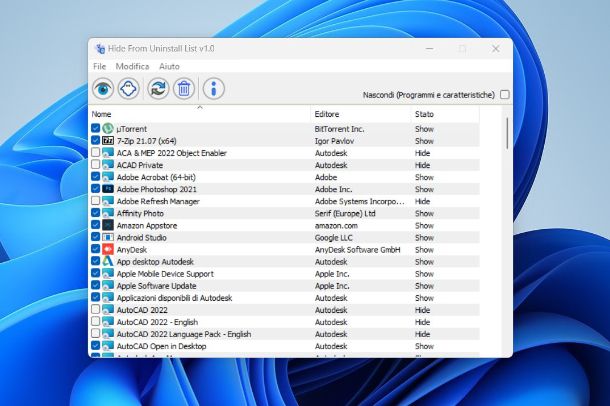This screenshot has height=406, width=610.
Task: Click the AutoCAD Open in Desktop icon
Action: [x=108, y=346]
